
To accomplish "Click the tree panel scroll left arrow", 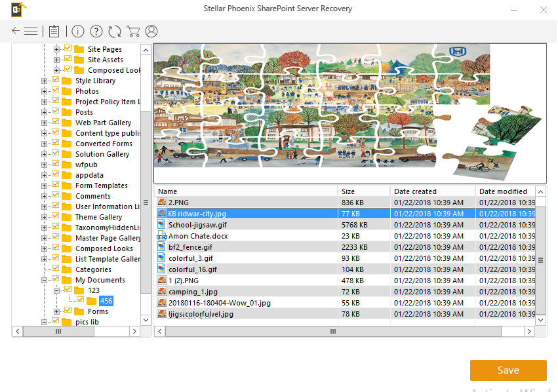I will 18,332.
